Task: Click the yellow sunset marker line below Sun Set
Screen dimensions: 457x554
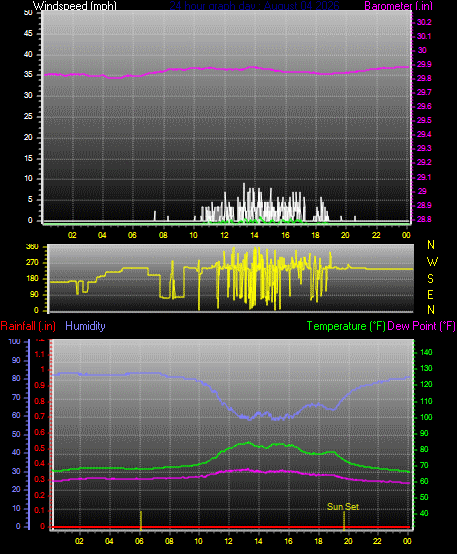Action: [x=344, y=520]
